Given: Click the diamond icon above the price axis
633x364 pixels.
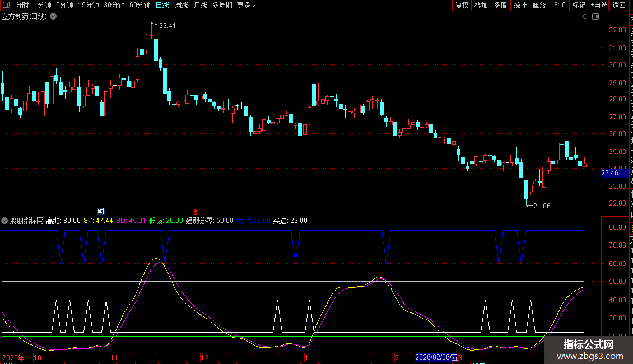Looking at the screenshot, I should click(585, 17).
